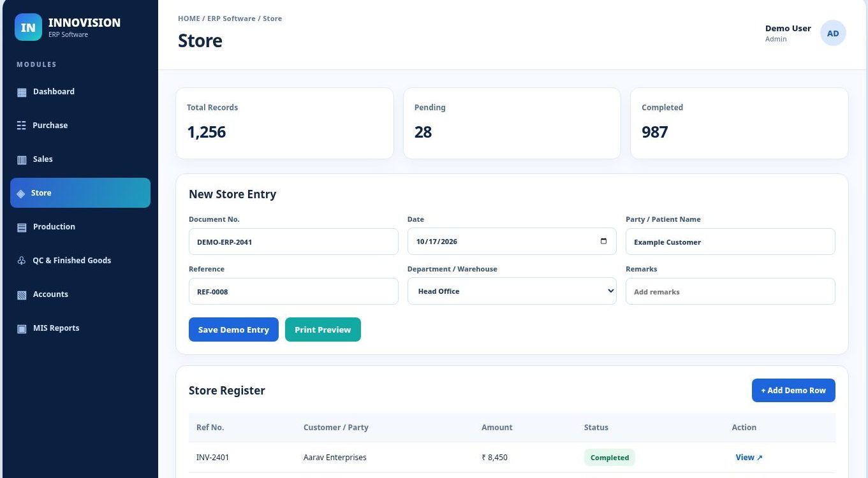This screenshot has width=868, height=478.
Task: Click the + Add Demo Row button
Action: 793,390
